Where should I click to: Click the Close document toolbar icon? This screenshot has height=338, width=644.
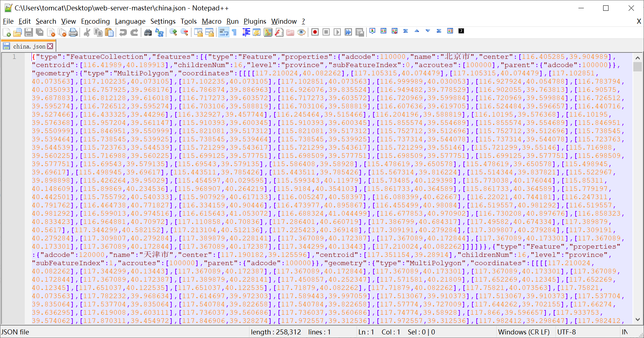coord(51,33)
